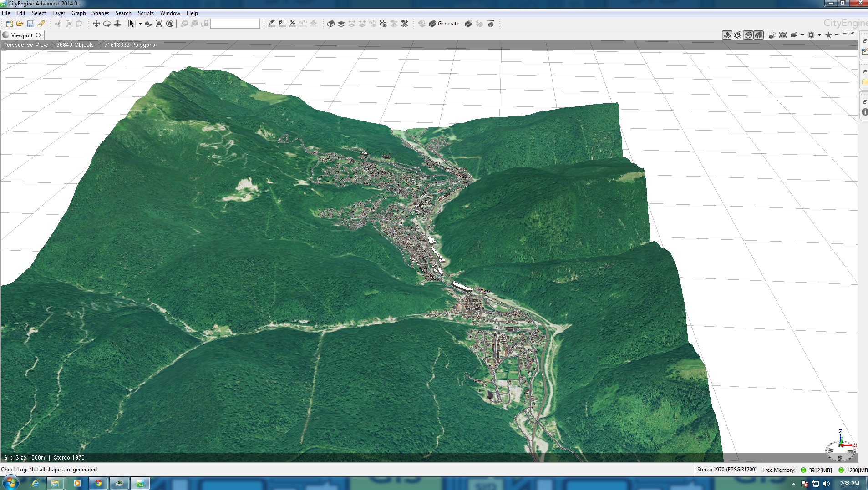This screenshot has width=868, height=490.
Task: Expand the bookmarks dropdown arrow
Action: tap(837, 35)
